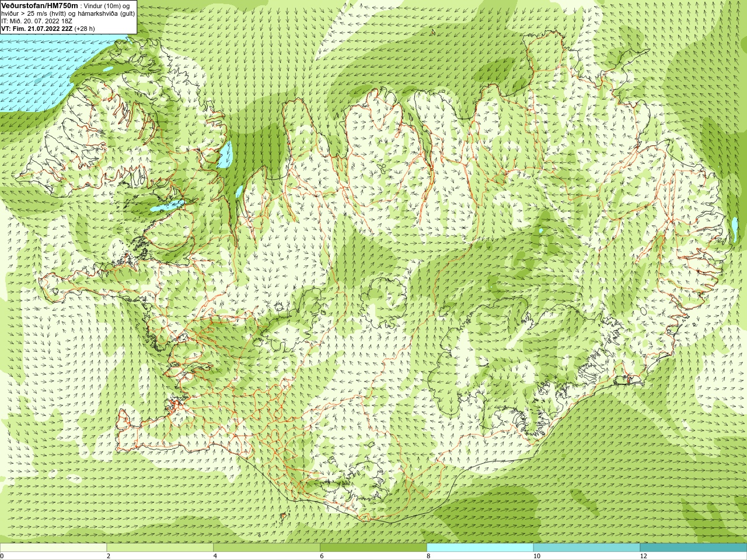The image size is (747, 560).
Task: Click the '4' label on the color scale
Action: click(215, 556)
